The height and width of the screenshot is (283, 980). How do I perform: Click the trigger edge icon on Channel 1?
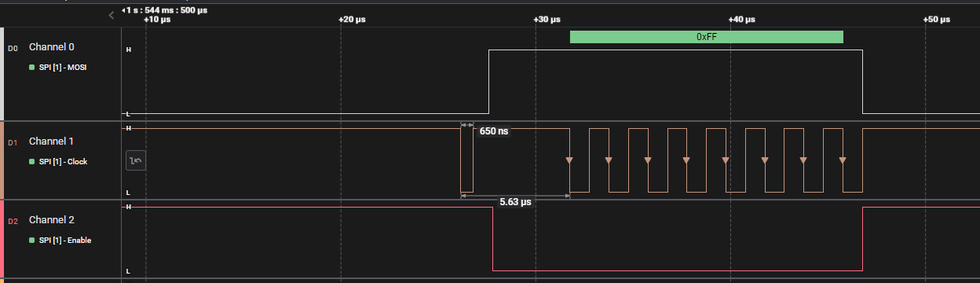click(x=136, y=161)
